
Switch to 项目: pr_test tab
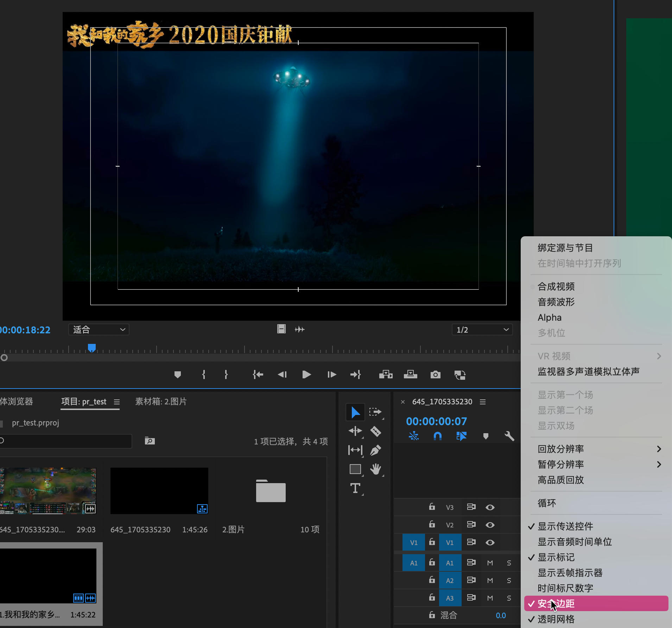84,402
